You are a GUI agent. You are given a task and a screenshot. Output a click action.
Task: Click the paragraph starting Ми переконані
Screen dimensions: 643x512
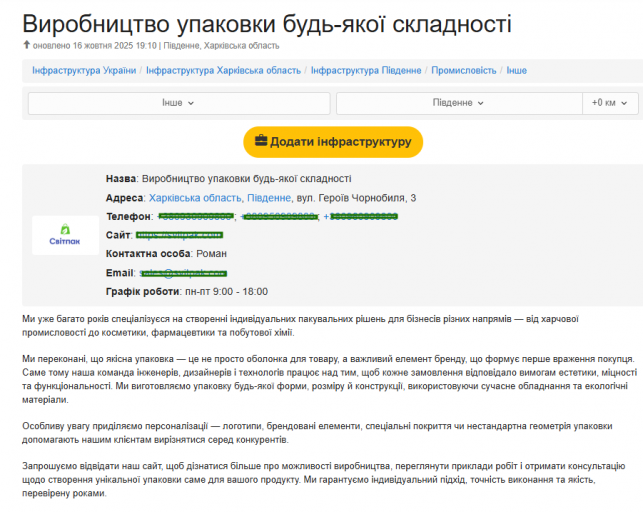click(x=330, y=379)
